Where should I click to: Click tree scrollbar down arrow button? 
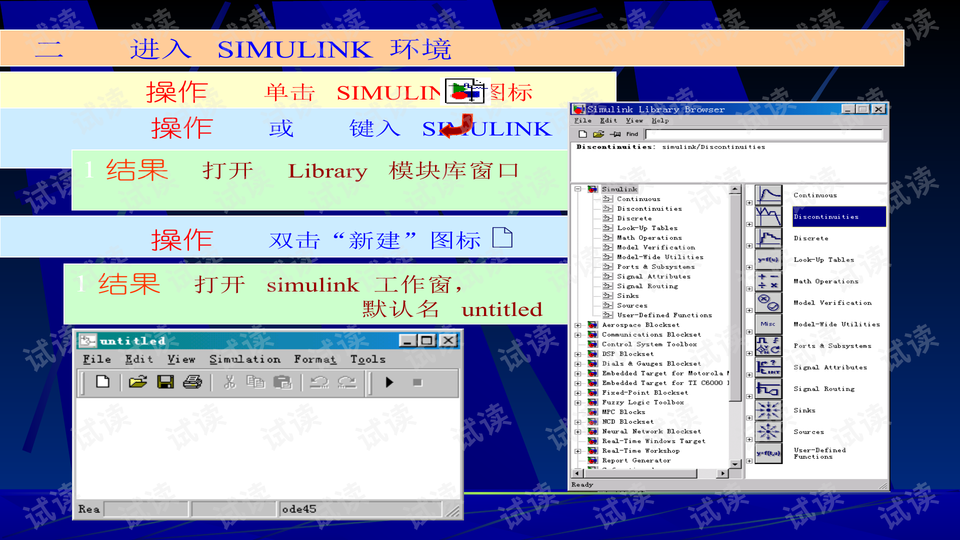(x=735, y=464)
